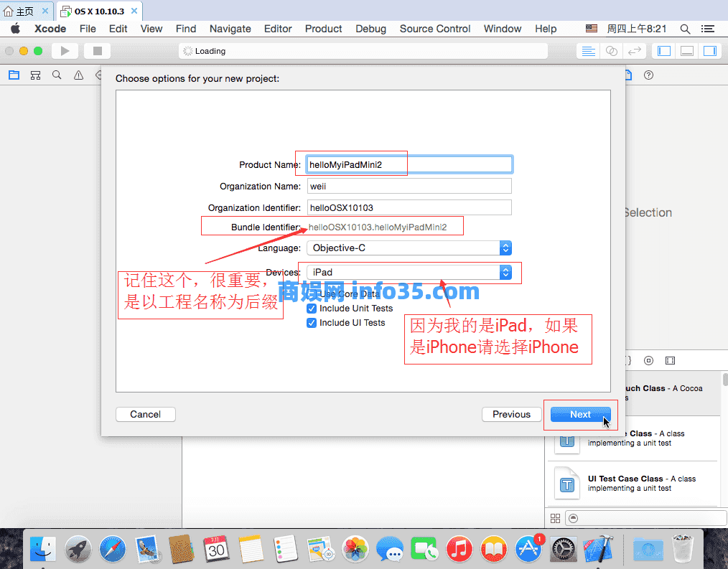Open the Apple menu
The width and height of the screenshot is (728, 569).
click(15, 29)
